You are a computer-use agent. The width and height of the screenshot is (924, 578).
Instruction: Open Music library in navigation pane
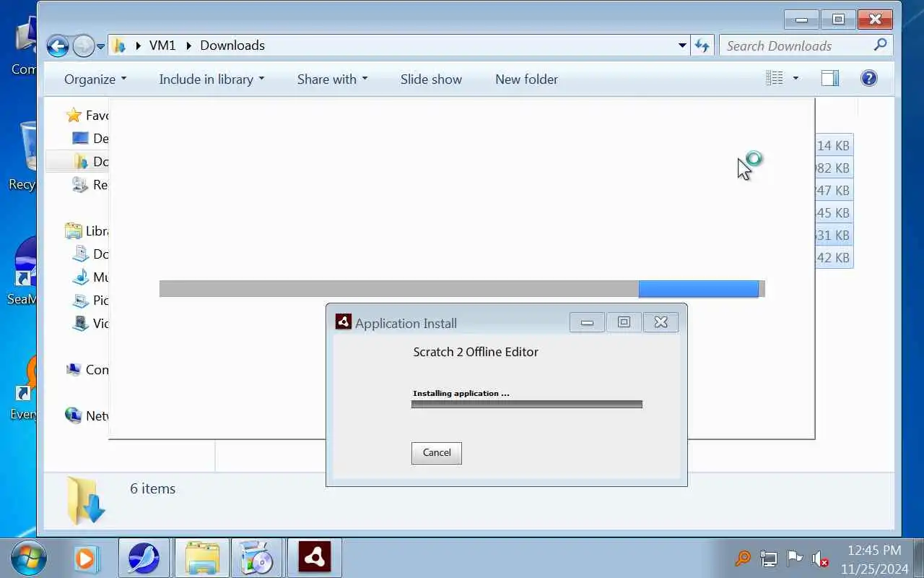pos(90,277)
